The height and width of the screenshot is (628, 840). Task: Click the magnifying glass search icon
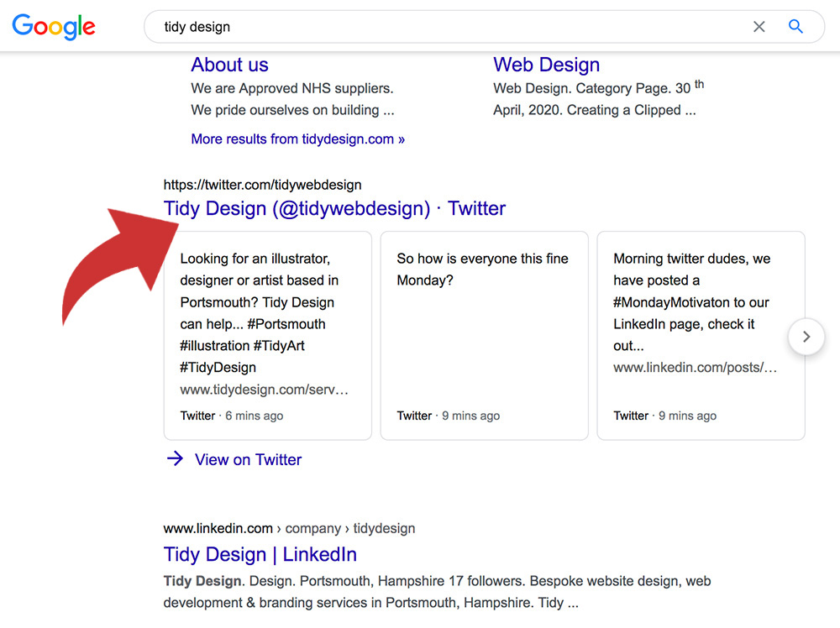point(795,26)
